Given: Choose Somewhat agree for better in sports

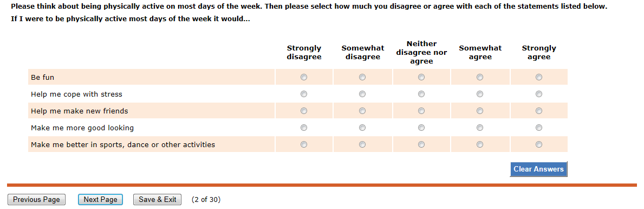Looking at the screenshot, I should (480, 144).
